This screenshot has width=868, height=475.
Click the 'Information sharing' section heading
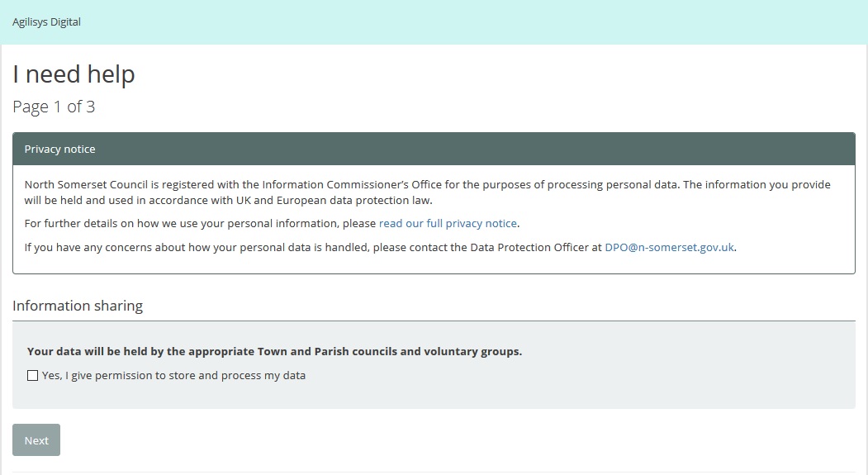[x=78, y=306]
